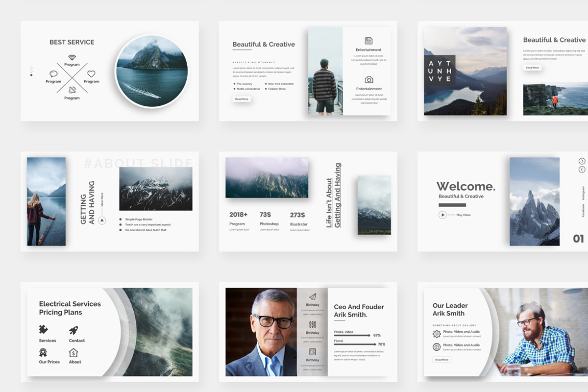588x392 pixels.
Task: Select the top hollow pagination dot
Action: pos(31,68)
